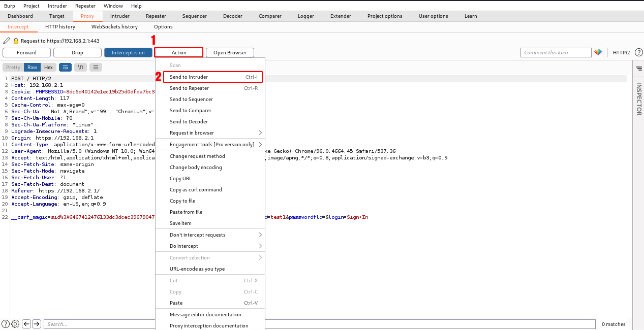Toggle show non-printable characters (\n) button
The width and height of the screenshot is (644, 330).
pyautogui.click(x=80, y=67)
